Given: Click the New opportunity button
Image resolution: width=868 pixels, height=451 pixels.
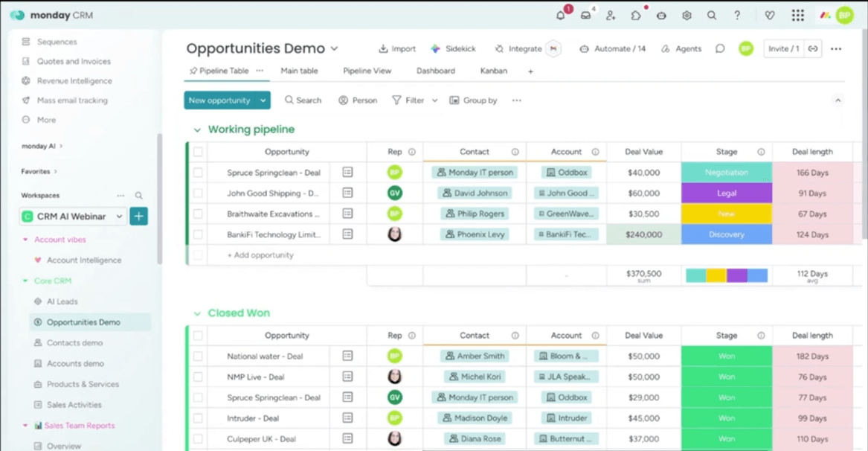Looking at the screenshot, I should point(219,100).
